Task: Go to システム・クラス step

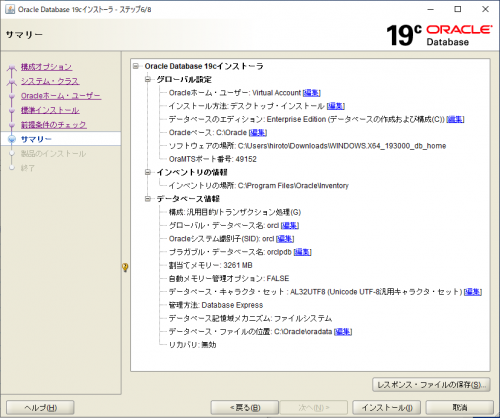Action: 50,81
